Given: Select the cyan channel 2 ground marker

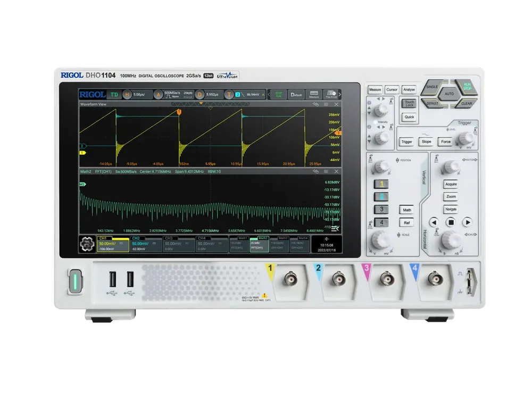Looking at the screenshot, I should pyautogui.click(x=82, y=146).
